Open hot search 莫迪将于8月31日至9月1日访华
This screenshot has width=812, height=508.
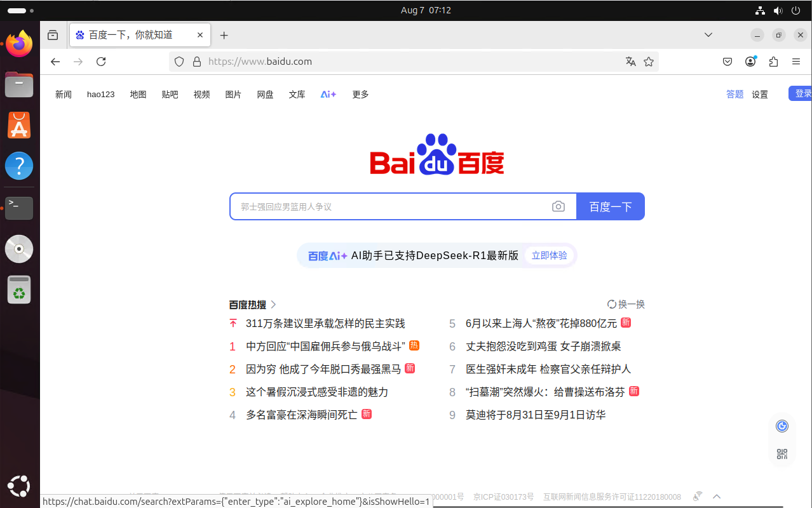coord(536,415)
